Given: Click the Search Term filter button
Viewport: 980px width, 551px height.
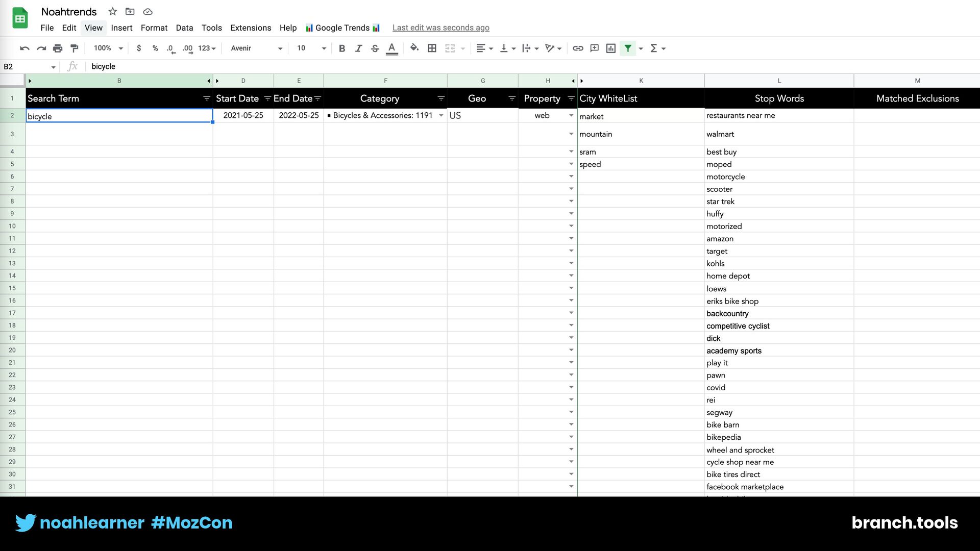Looking at the screenshot, I should coord(207,98).
